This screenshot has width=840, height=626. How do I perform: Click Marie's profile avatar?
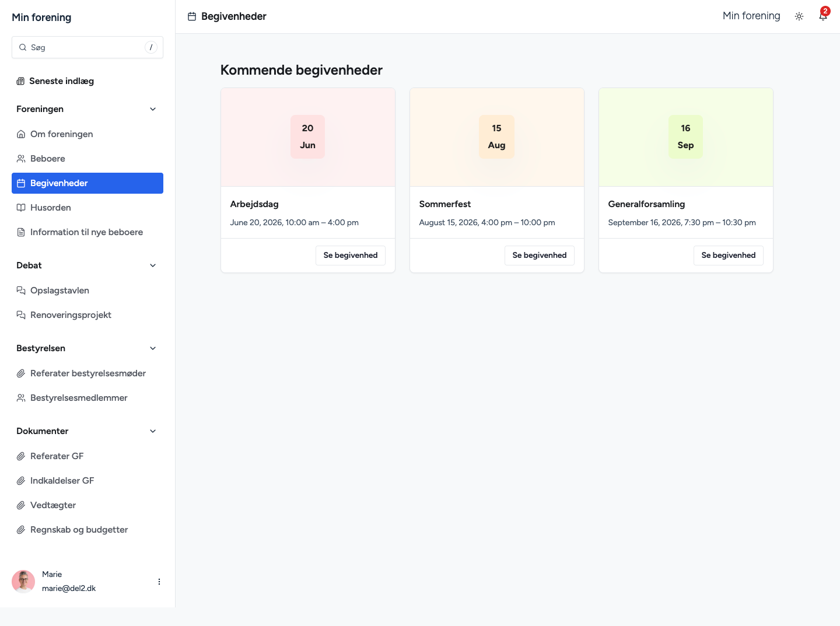coord(23,582)
